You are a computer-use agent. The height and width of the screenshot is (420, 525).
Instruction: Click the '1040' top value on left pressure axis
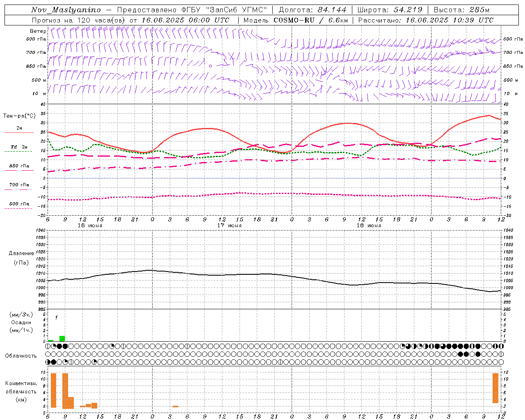click(x=40, y=231)
